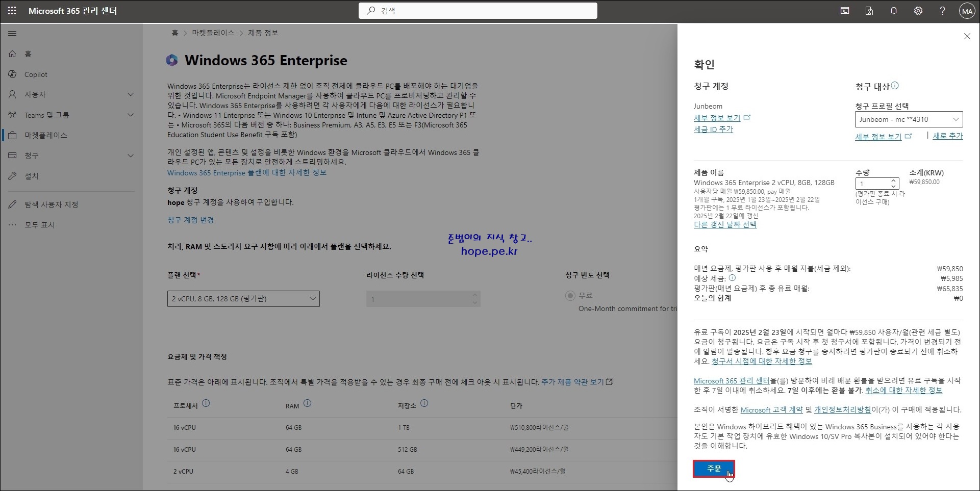Open the app launcher waffle icon
This screenshot has width=980, height=491.
12,11
